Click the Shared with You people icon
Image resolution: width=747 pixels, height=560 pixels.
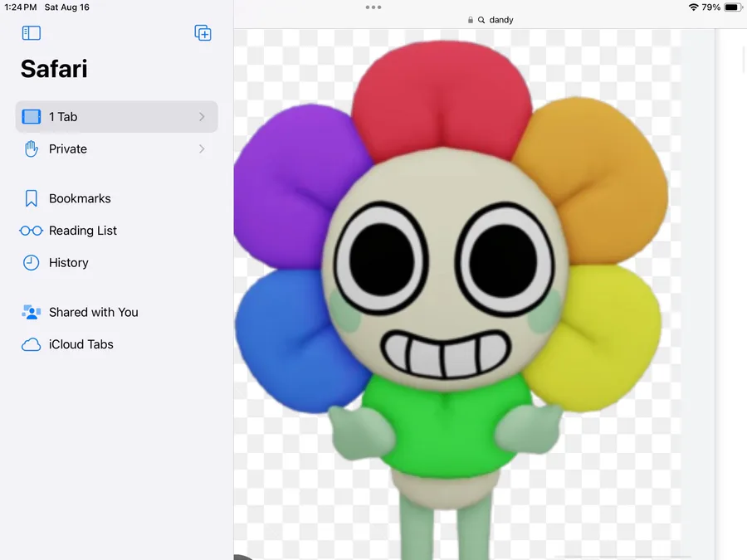(32, 313)
